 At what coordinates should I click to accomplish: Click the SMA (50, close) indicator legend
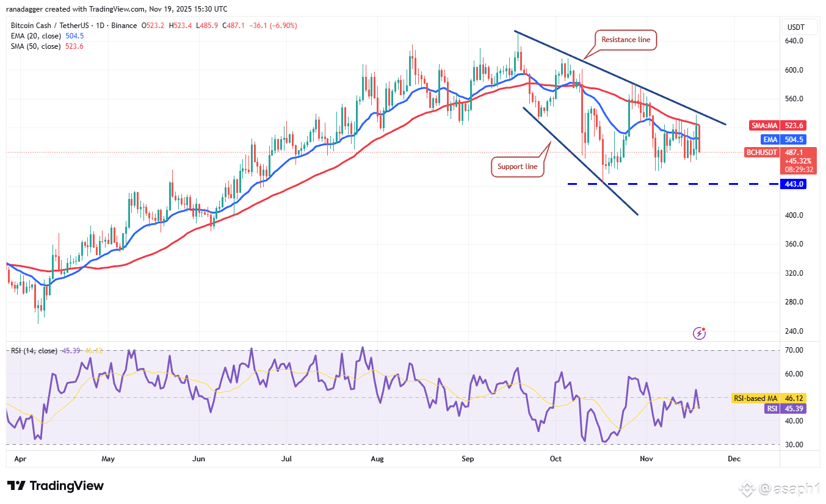click(x=35, y=46)
